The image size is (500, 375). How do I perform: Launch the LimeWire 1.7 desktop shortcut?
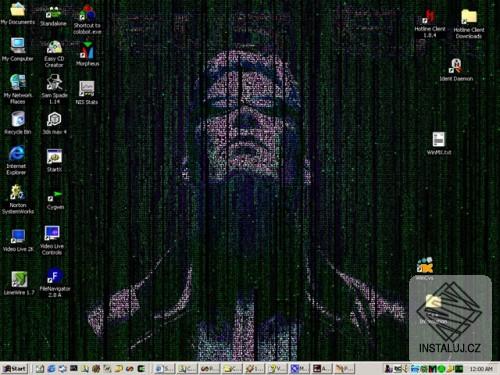click(19, 283)
